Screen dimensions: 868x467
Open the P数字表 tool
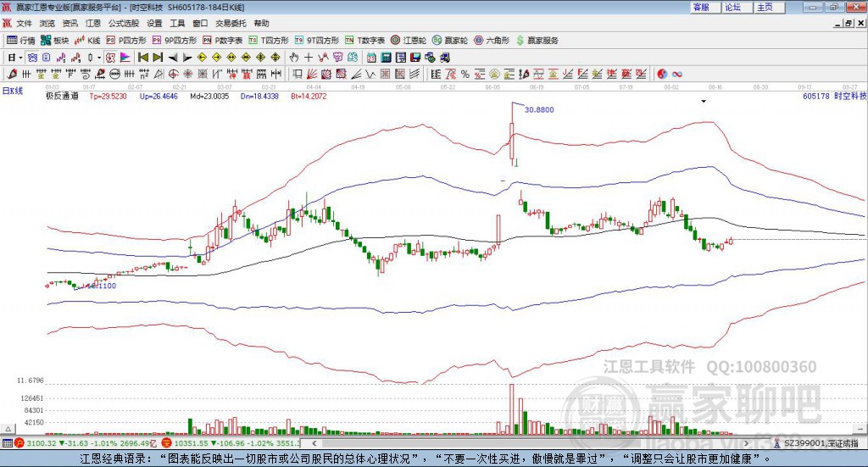point(223,41)
